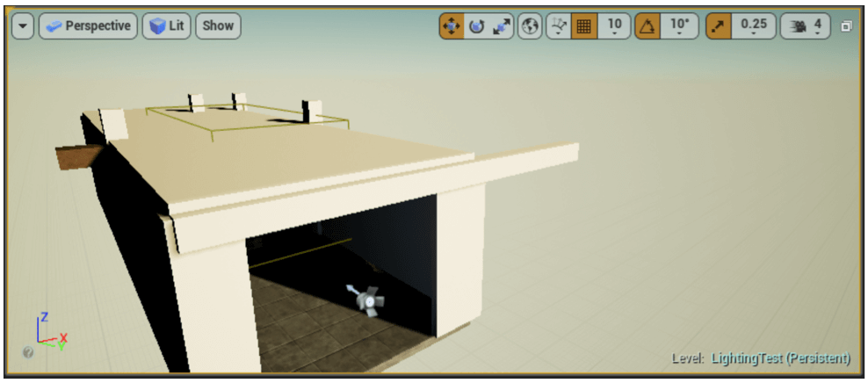
Task: Adjust camera speed setting 4
Action: pos(806,26)
